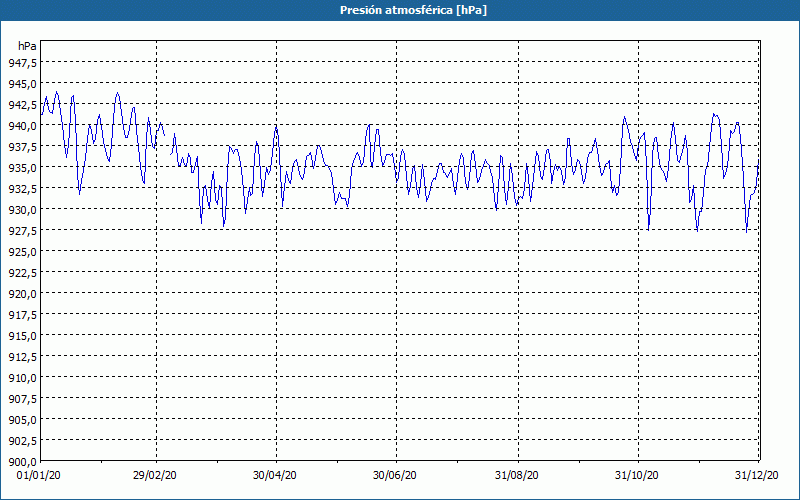The width and height of the screenshot is (800, 500).
Task: Click the 915,0 y-axis value
Action: point(22,336)
